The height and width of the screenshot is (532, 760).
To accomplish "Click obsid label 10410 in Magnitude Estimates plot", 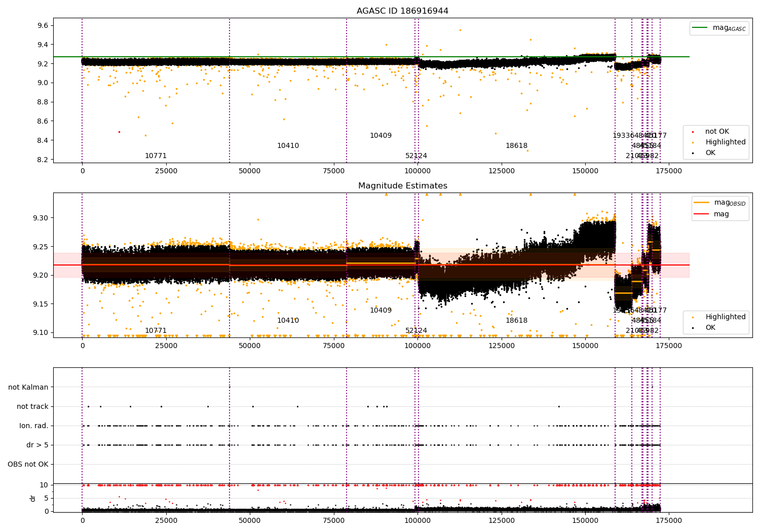I will pyautogui.click(x=288, y=321).
